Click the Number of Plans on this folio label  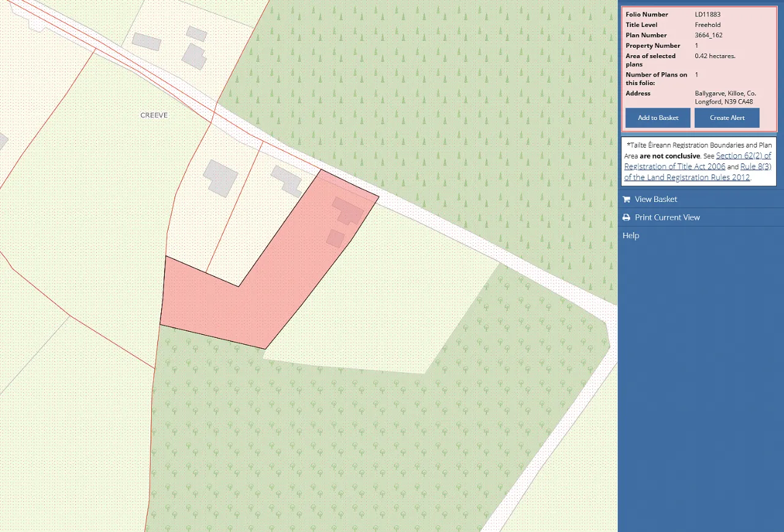pos(657,78)
